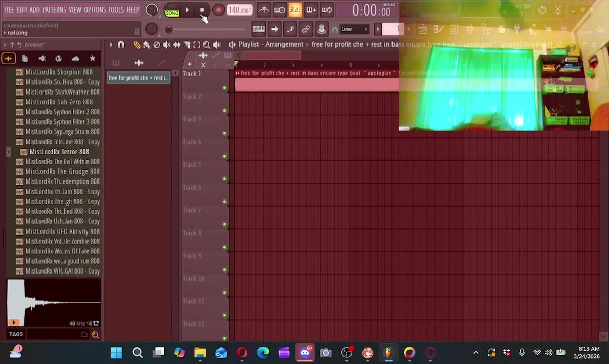Click the wait for input icon
609x364 pixels.
[x=279, y=10]
